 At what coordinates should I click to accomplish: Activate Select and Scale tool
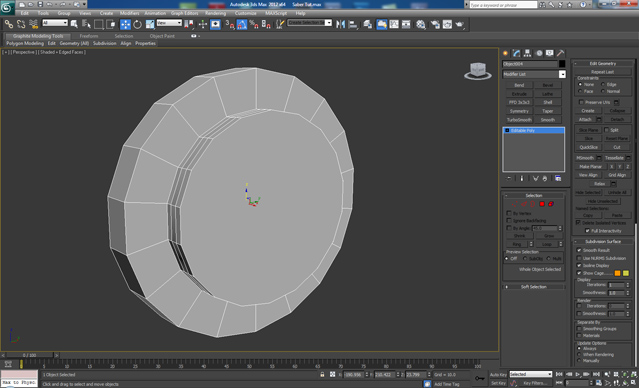150,24
